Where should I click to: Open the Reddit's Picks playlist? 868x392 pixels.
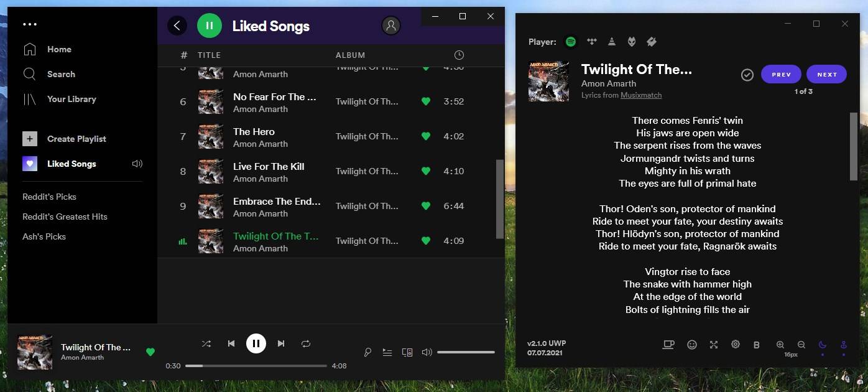tap(49, 197)
